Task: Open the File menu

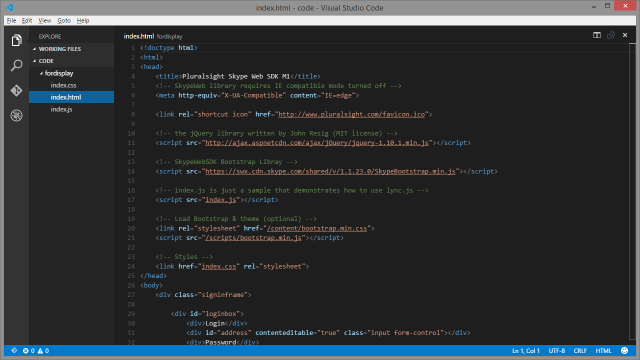Action: pyautogui.click(x=11, y=20)
